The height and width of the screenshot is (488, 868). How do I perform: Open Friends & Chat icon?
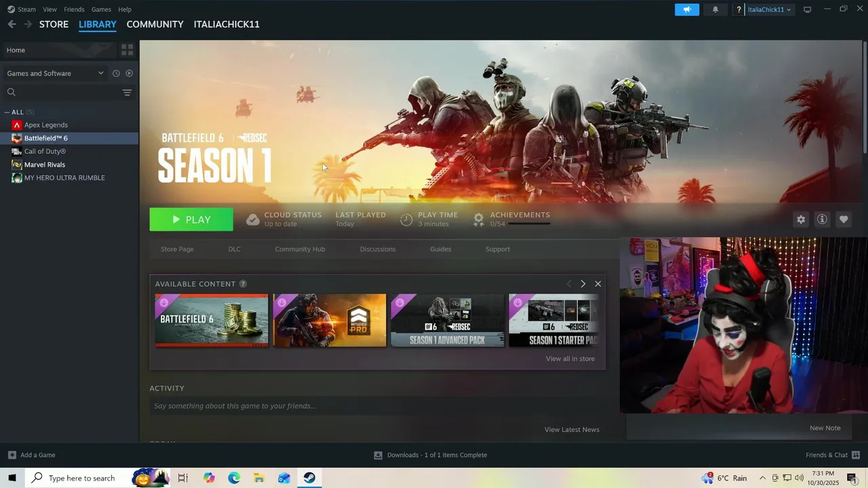(856, 455)
